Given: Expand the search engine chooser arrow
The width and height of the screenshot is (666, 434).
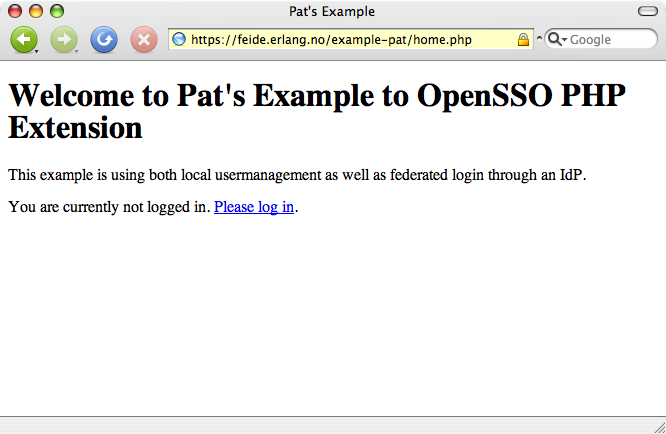Looking at the screenshot, I should tap(564, 39).
